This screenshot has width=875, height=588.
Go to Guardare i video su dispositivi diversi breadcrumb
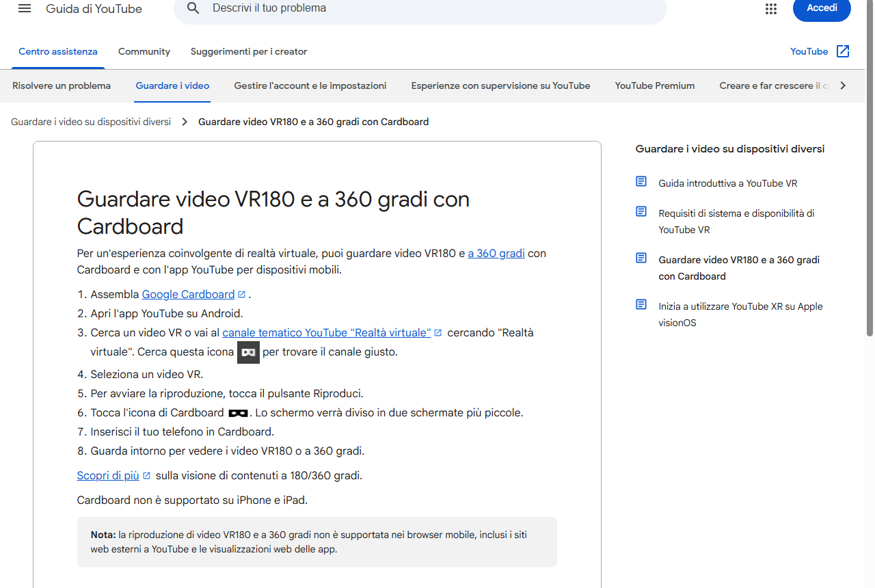coord(91,122)
